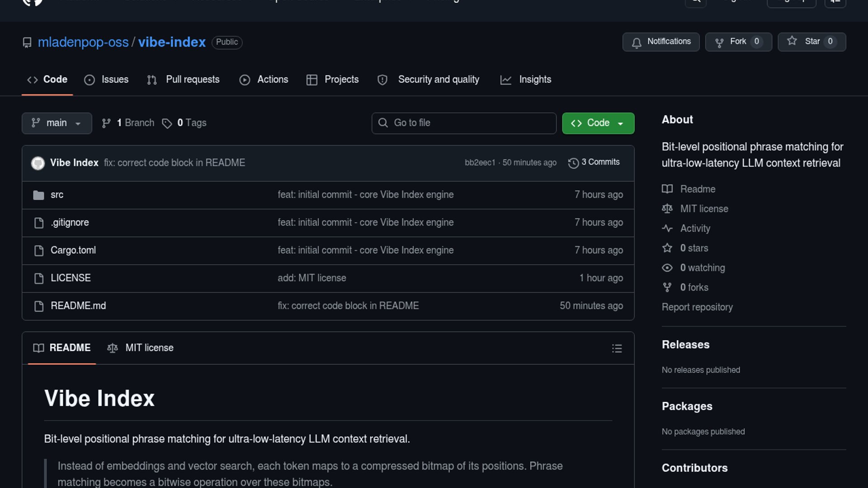Click the Vibe Index author avatar
Image resolution: width=868 pixels, height=488 pixels.
pos(38,163)
